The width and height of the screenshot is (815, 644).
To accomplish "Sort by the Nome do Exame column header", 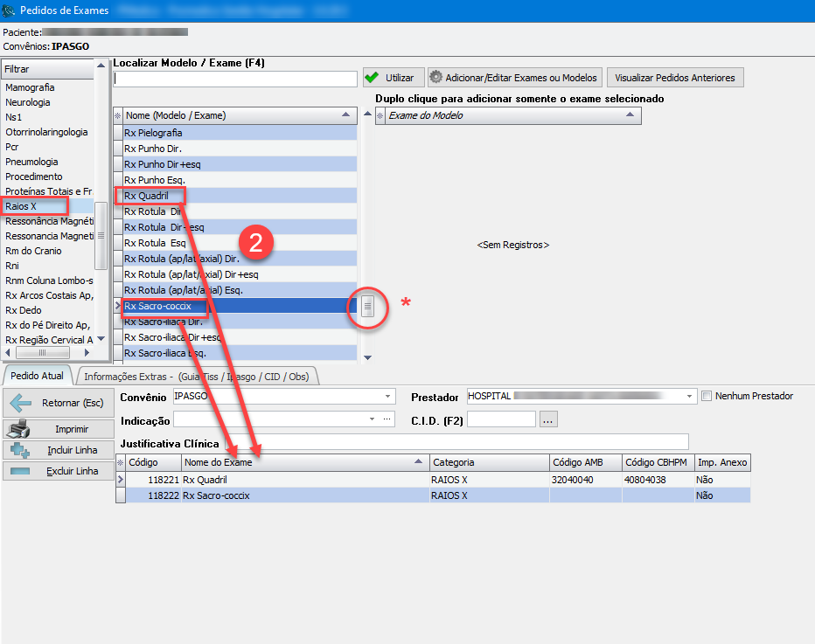I will (304, 462).
